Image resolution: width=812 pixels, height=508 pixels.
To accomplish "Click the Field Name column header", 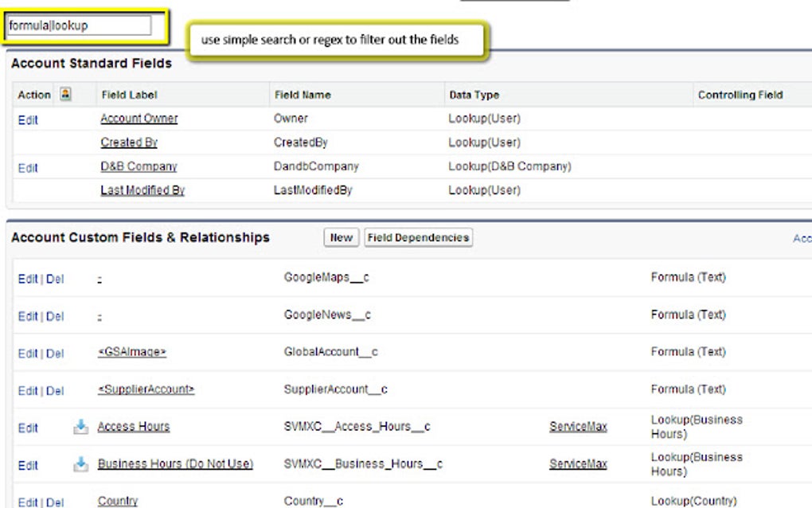I will coord(303,95).
